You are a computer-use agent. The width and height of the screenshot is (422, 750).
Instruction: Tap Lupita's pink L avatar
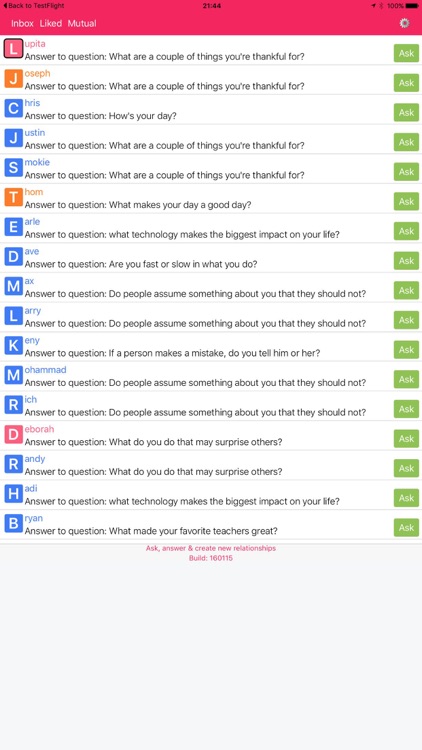coord(13,49)
